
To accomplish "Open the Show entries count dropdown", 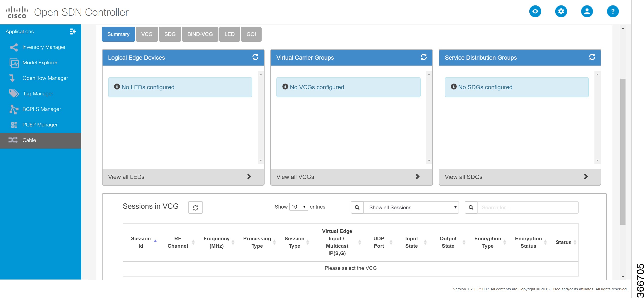I will (298, 207).
